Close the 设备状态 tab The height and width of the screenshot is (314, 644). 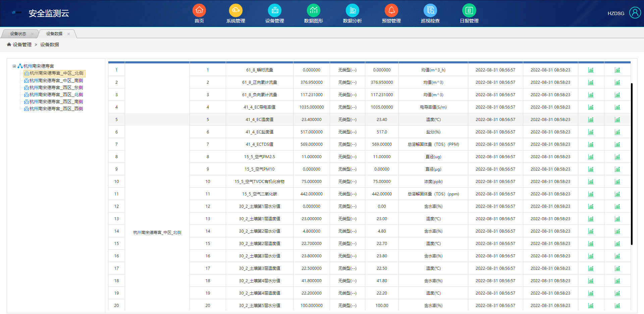tap(32, 34)
